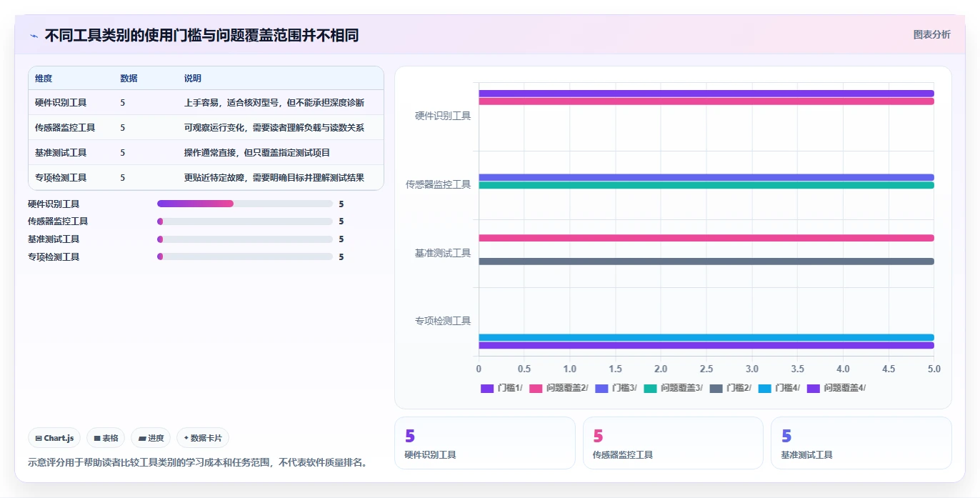This screenshot has height=498, width=980.
Task: Toggle the 门槛2/ legend entry
Action: (730, 388)
